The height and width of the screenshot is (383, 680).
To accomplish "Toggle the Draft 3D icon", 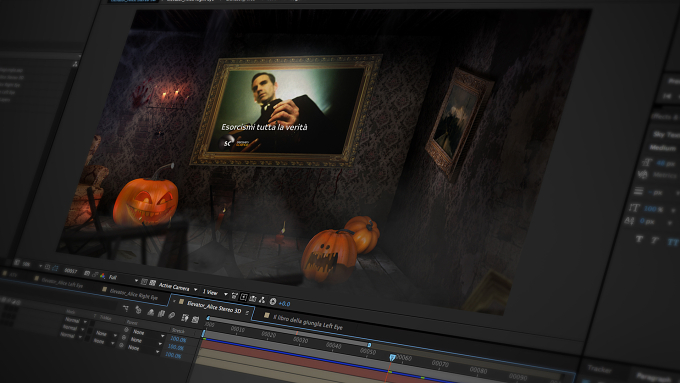I will click(x=138, y=310).
